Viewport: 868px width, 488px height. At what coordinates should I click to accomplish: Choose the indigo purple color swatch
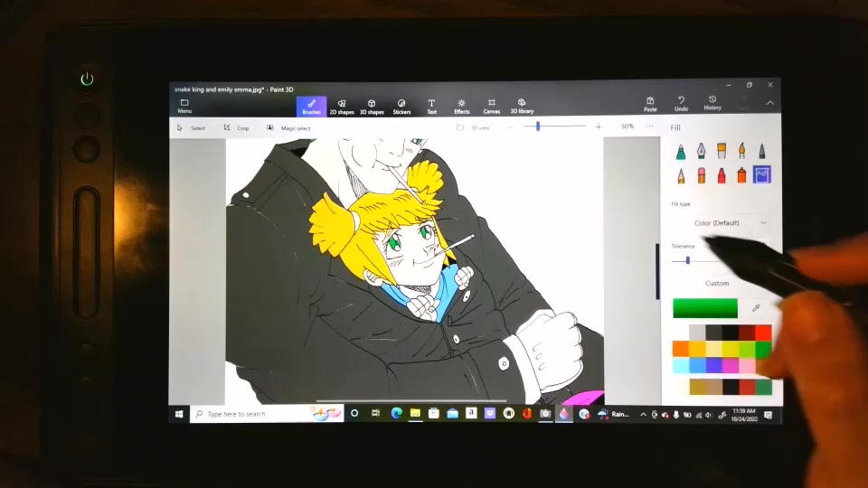tap(713, 365)
